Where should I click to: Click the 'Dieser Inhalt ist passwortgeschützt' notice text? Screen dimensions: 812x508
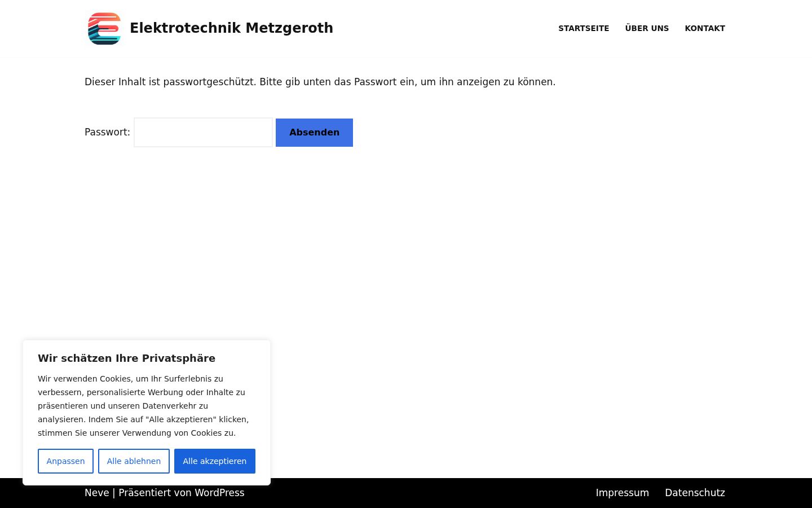pyautogui.click(x=320, y=82)
